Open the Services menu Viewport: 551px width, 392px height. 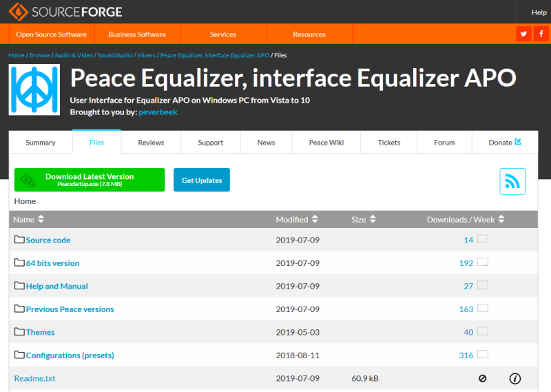pyautogui.click(x=223, y=34)
